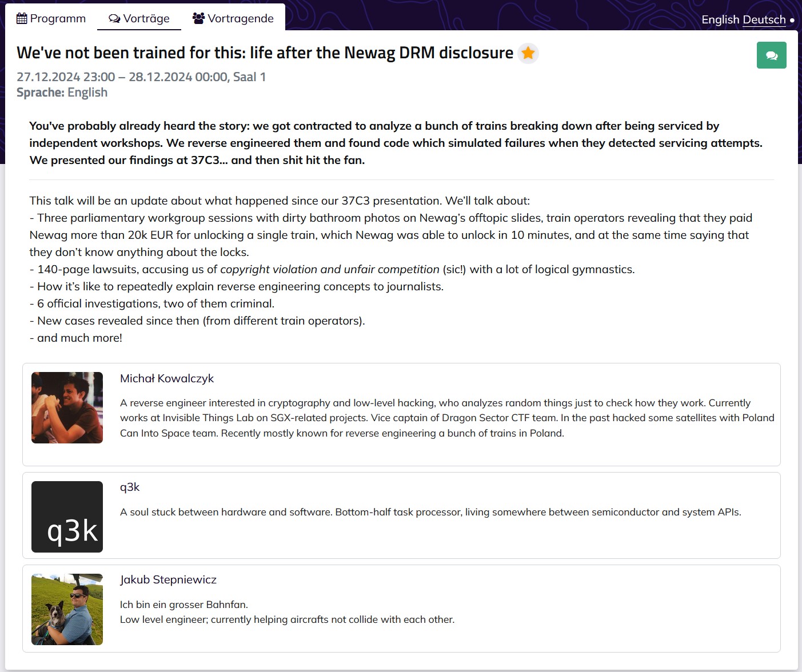Viewport: 802px width, 672px height.
Task: Click the line 'New cases revealed since then'
Action: coord(197,321)
